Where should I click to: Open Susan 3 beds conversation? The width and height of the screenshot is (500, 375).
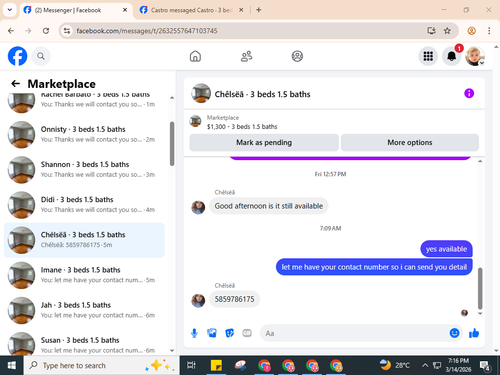click(84, 343)
